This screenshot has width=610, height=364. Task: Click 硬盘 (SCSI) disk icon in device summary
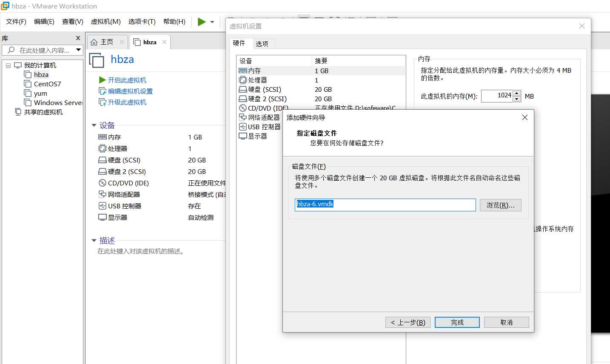click(x=103, y=160)
